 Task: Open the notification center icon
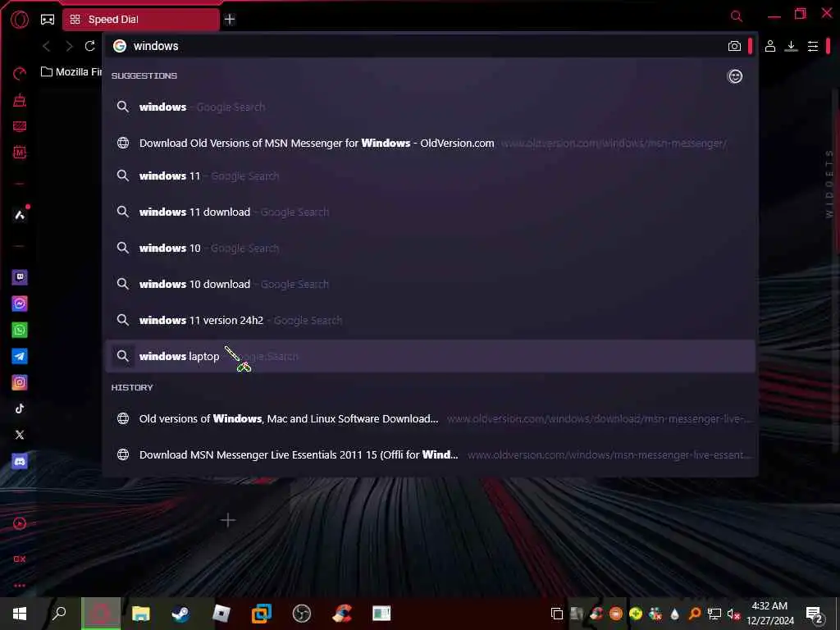(815, 614)
